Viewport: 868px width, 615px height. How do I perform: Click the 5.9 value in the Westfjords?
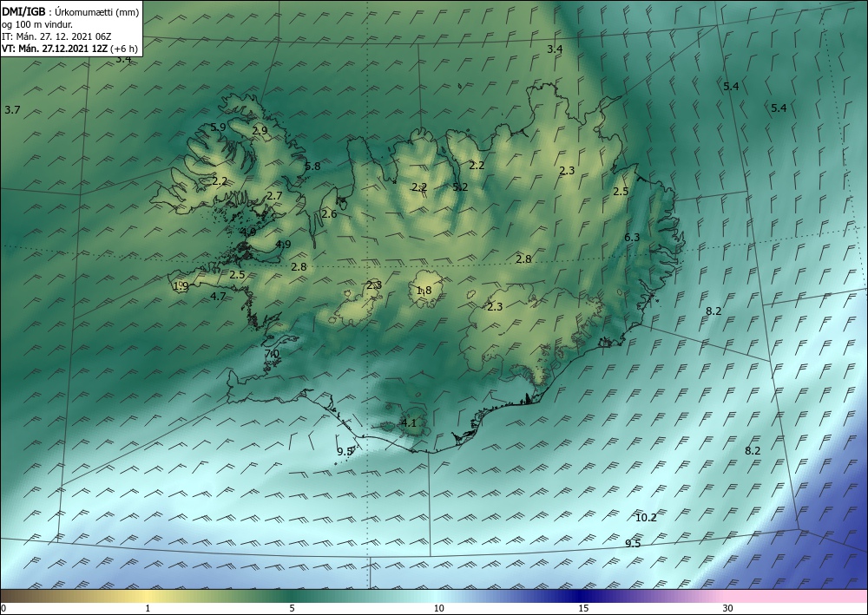218,128
